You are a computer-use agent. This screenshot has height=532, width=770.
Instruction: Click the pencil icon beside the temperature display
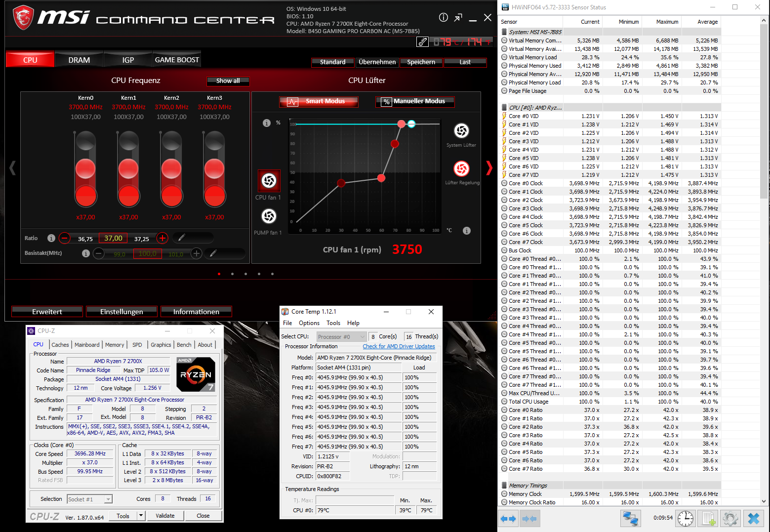click(x=422, y=42)
